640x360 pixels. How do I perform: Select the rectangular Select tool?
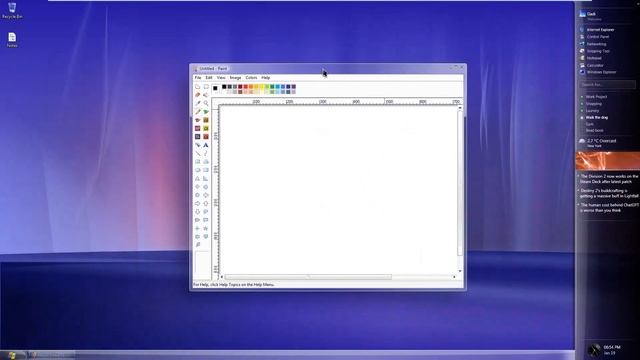pyautogui.click(x=206, y=87)
